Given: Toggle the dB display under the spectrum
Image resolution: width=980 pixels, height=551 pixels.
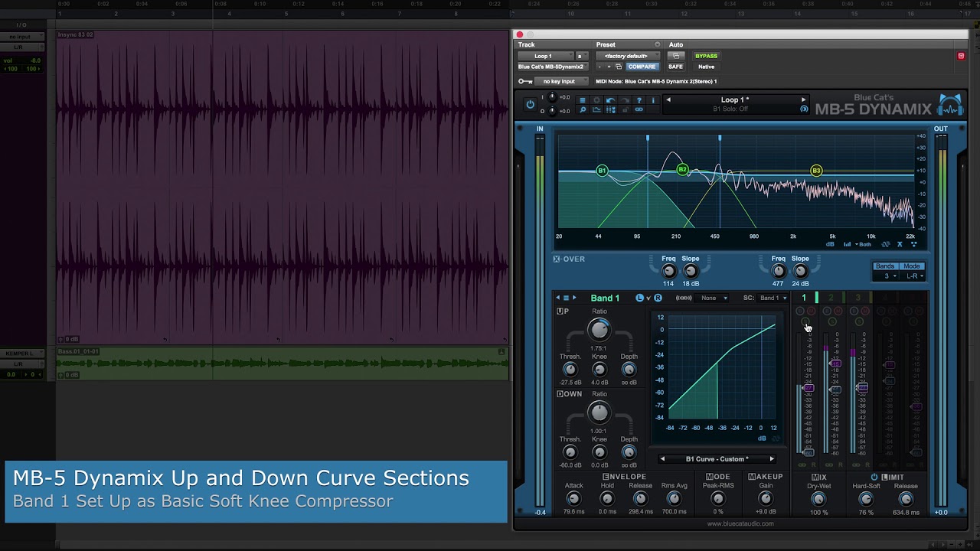Looking at the screenshot, I should click(x=830, y=244).
